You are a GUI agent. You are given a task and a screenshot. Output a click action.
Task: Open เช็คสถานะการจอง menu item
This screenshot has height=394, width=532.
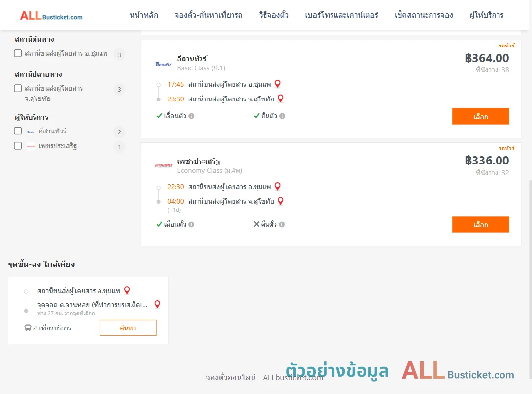(424, 15)
